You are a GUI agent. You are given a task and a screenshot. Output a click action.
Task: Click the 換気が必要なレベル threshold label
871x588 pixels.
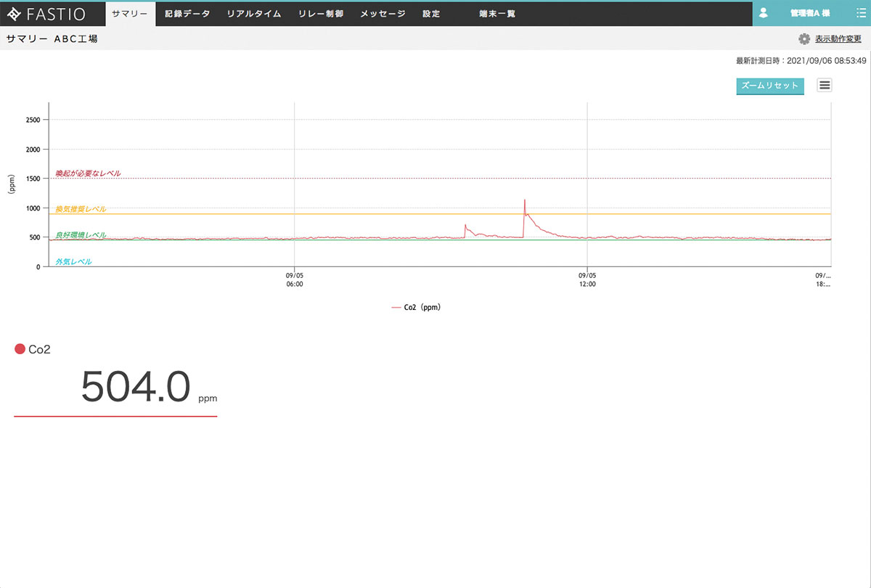[88, 173]
